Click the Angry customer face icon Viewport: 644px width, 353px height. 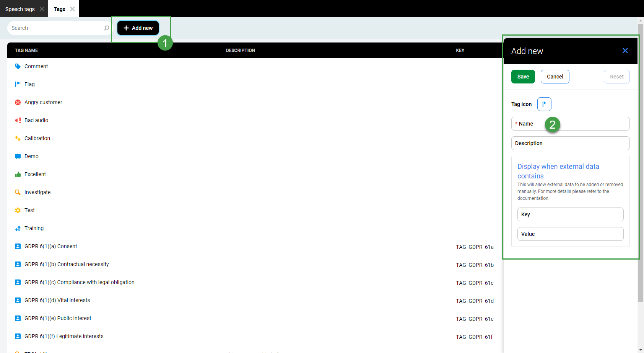tap(18, 102)
